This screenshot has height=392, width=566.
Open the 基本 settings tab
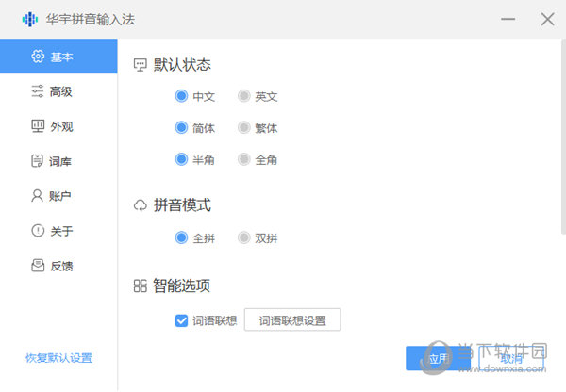pos(58,57)
